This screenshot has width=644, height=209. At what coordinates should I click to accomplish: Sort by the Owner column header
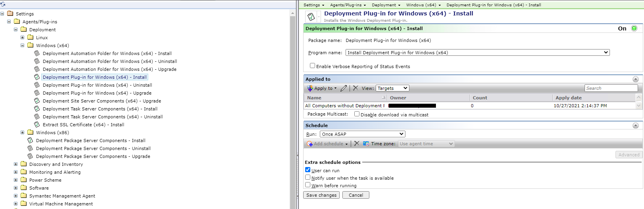[428, 98]
